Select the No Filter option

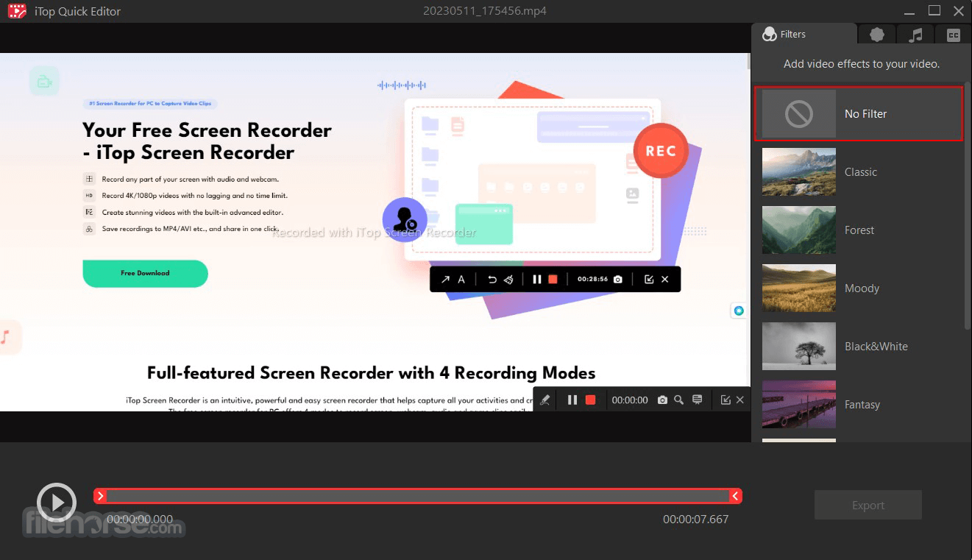pos(859,113)
